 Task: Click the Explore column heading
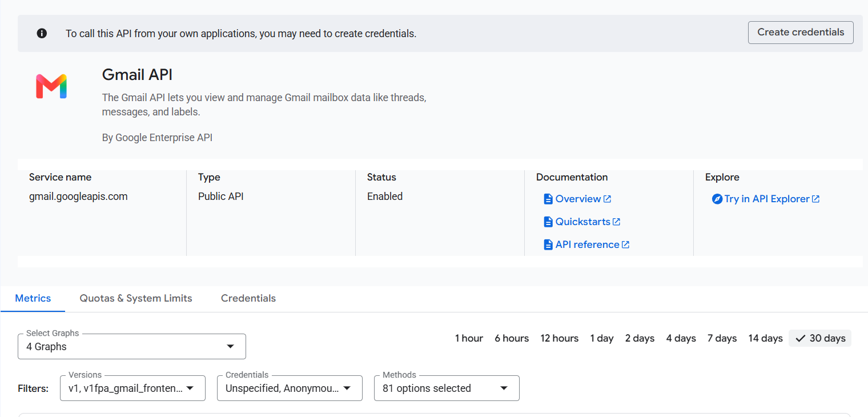click(722, 177)
